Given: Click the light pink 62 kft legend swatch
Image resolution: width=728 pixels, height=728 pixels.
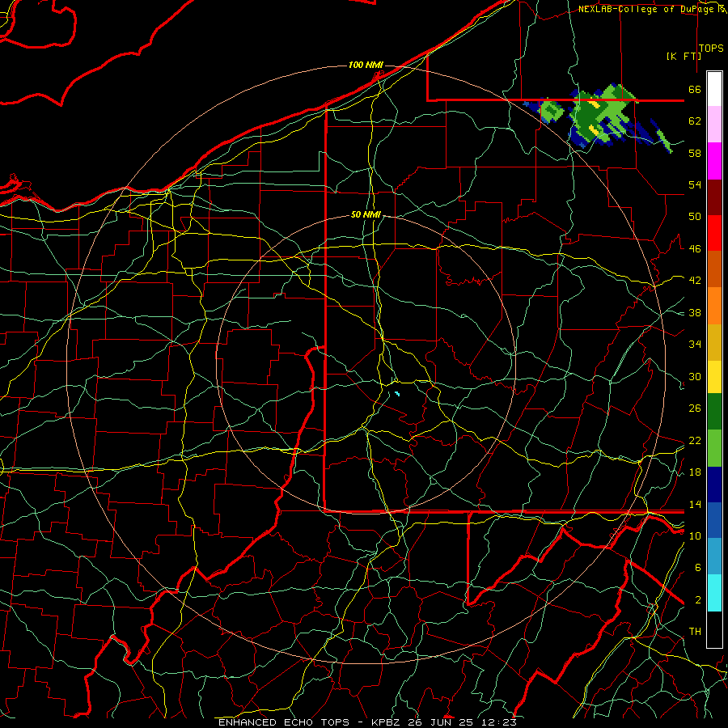Looking at the screenshot, I should [714, 125].
